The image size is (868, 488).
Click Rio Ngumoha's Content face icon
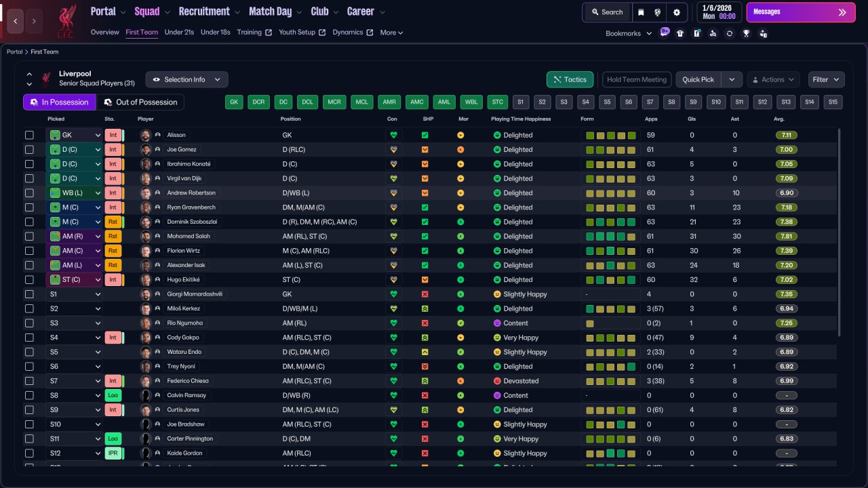(x=497, y=323)
